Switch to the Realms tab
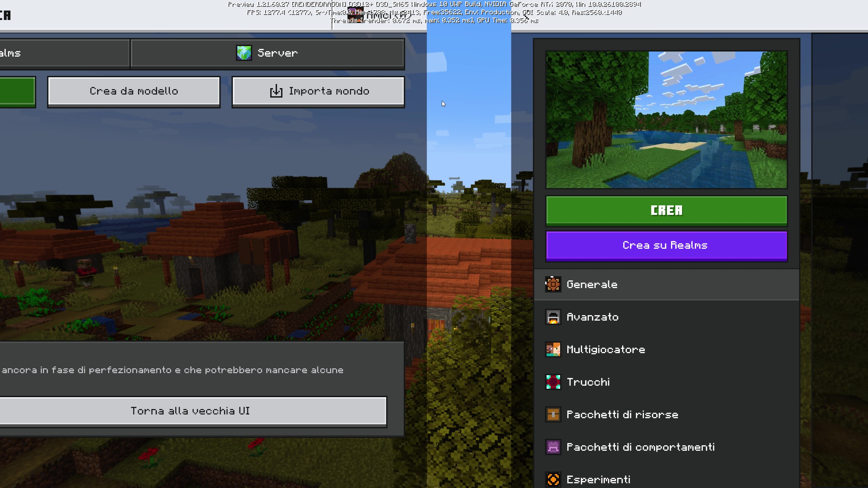The width and height of the screenshot is (868, 488). coord(64,53)
